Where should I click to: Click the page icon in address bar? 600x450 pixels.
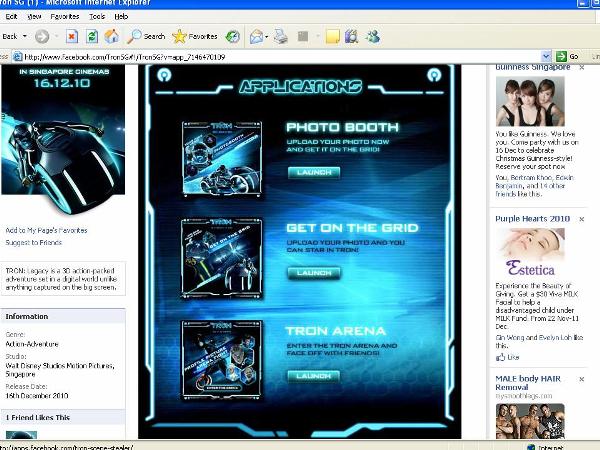pos(17,57)
